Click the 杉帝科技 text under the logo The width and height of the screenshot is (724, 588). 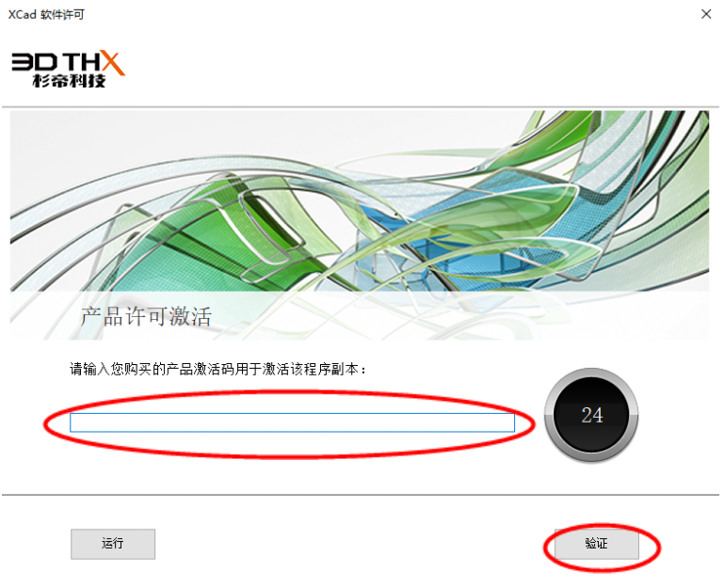click(x=69, y=81)
